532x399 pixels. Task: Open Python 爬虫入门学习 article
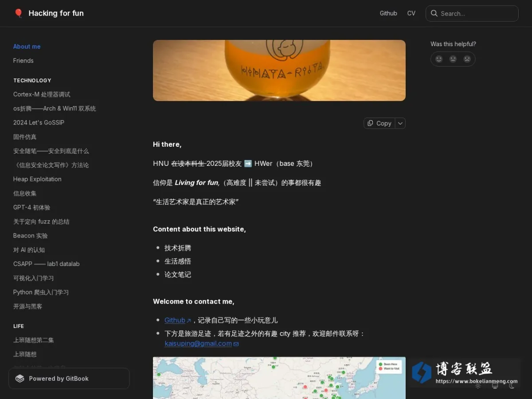[x=41, y=292]
